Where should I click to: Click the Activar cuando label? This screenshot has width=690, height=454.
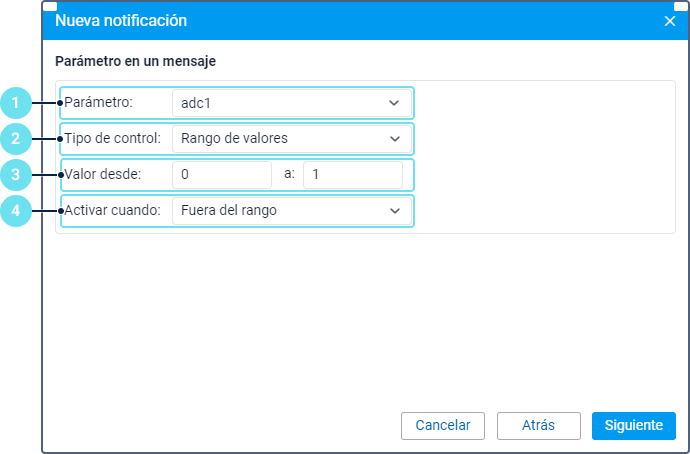[x=112, y=210]
